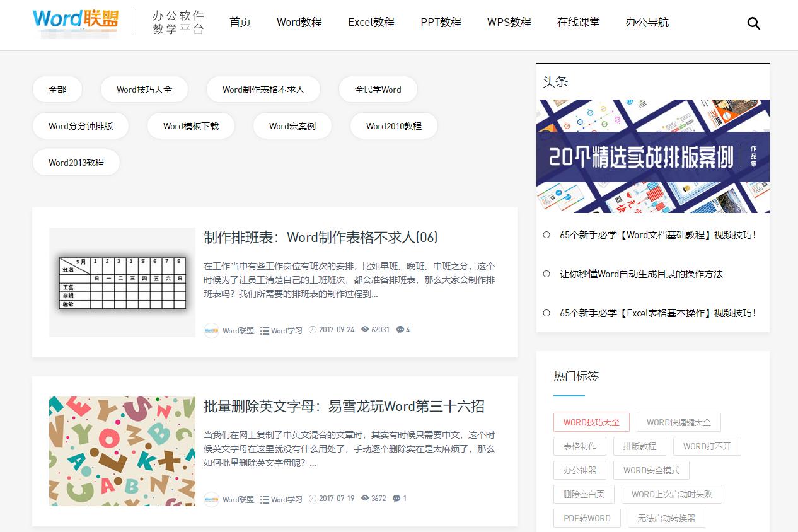Click the search magnifier icon
Viewport: 798px width, 532px height.
pos(754,23)
